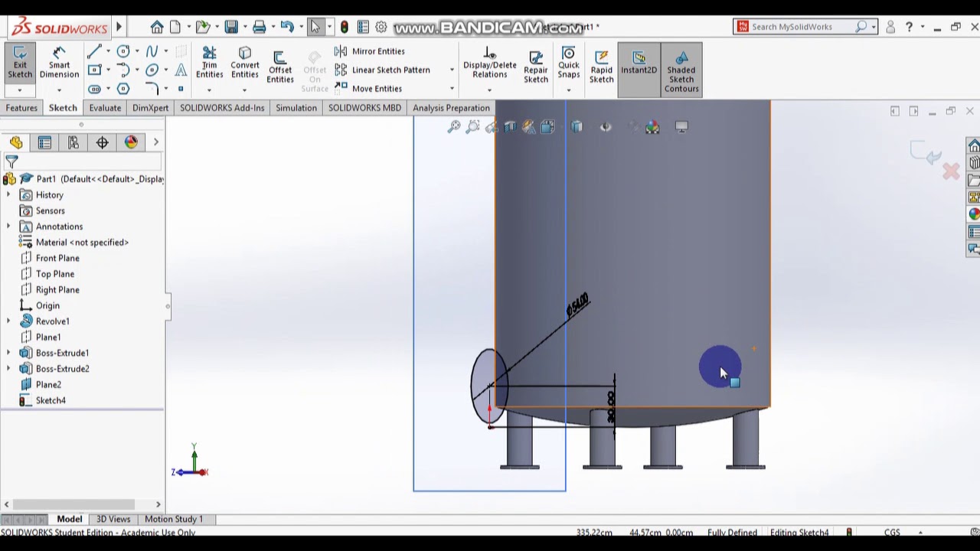Click the Print icon
The height and width of the screenshot is (551, 980).
coord(259,27)
